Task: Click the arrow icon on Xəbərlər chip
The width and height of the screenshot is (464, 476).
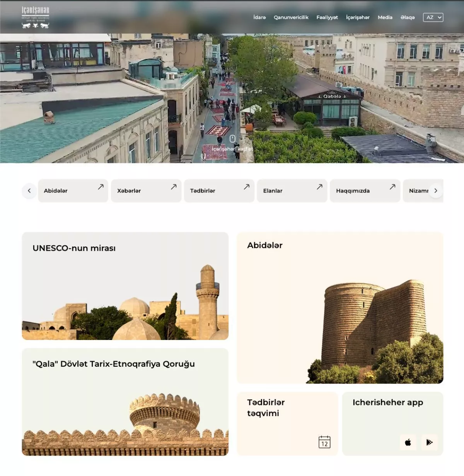Action: point(174,187)
